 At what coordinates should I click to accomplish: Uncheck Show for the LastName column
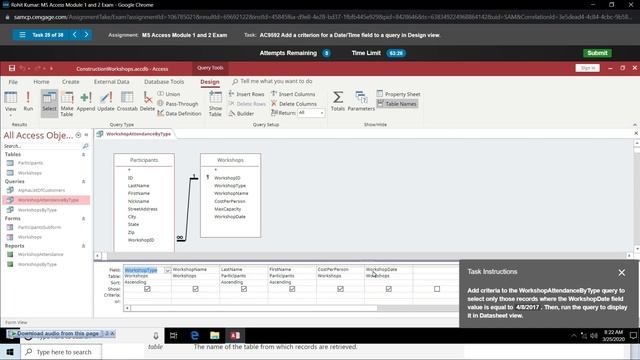tap(244, 289)
